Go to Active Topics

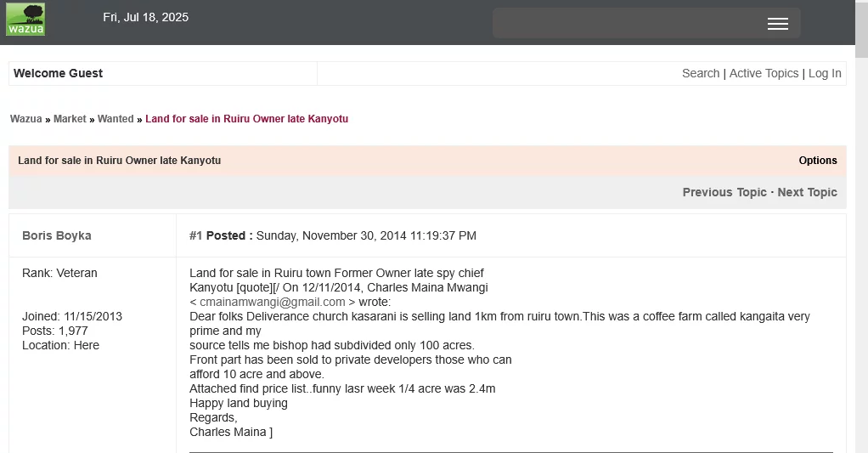coord(764,73)
